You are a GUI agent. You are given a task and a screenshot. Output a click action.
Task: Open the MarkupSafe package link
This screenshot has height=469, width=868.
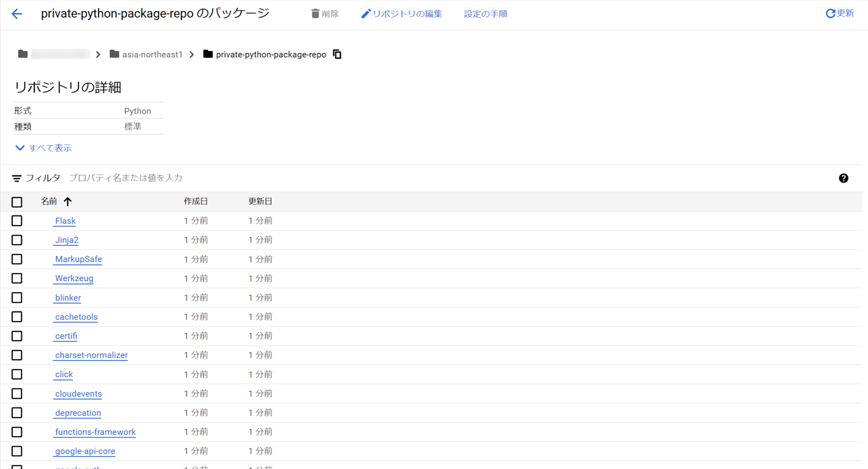coord(79,259)
